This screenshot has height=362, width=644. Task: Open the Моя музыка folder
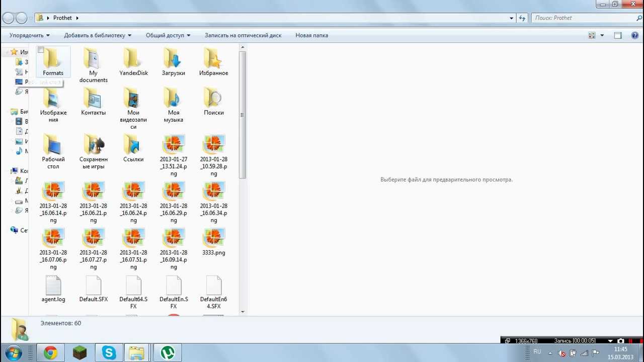point(174,105)
